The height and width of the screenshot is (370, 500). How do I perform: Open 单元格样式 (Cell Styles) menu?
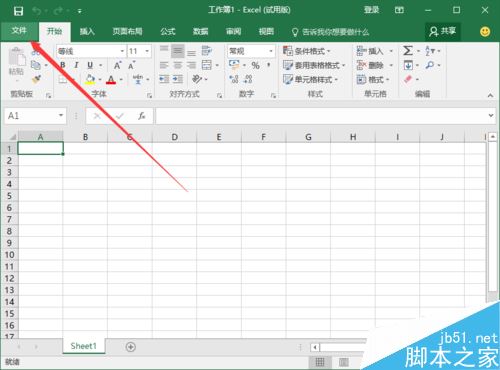(310, 80)
